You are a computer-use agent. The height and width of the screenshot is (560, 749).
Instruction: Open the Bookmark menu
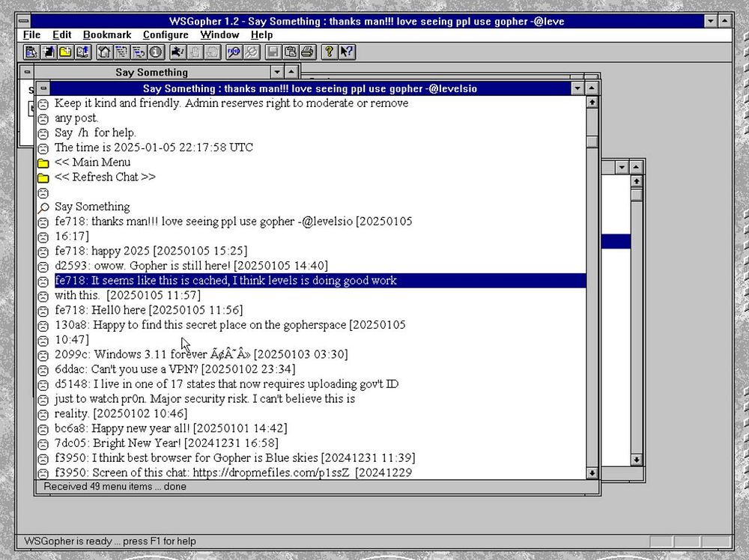coord(107,35)
